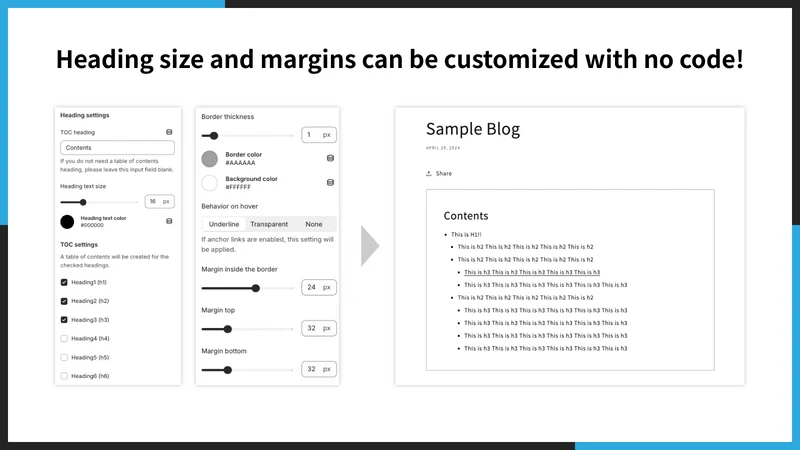
Task: Click database icon beside Heading text color
Action: 169,221
